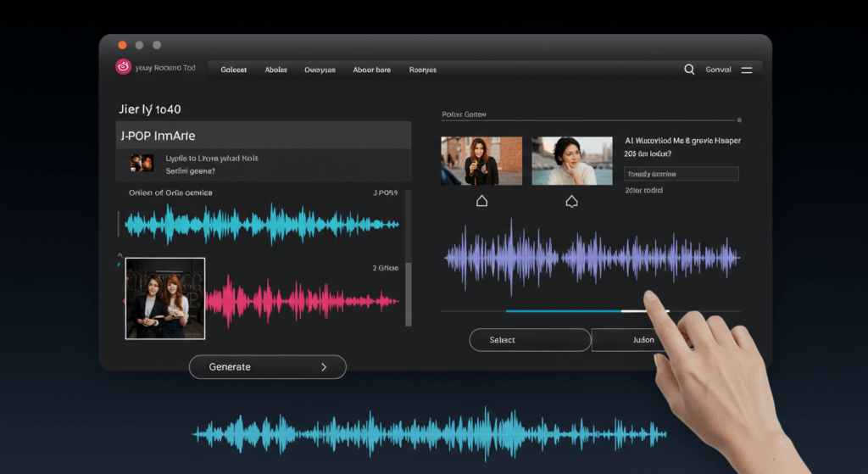Select the J-POP ImnArte header row

pos(264,136)
